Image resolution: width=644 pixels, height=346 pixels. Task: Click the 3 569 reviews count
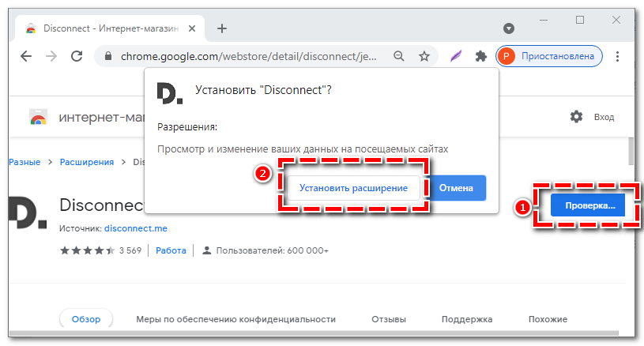point(130,250)
